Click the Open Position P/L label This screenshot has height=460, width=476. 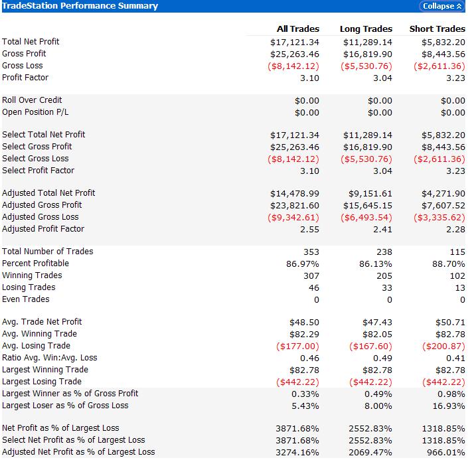tap(35, 112)
